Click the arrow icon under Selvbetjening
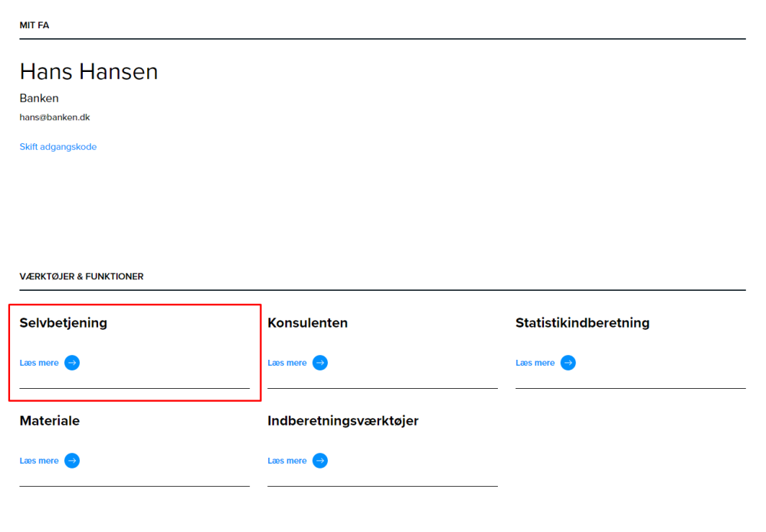The height and width of the screenshot is (532, 766). pyautogui.click(x=72, y=363)
